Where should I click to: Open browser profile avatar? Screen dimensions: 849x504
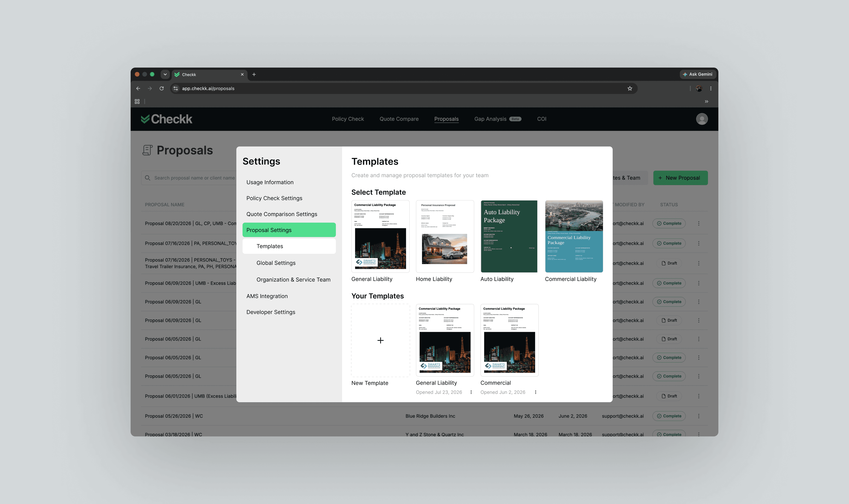699,88
